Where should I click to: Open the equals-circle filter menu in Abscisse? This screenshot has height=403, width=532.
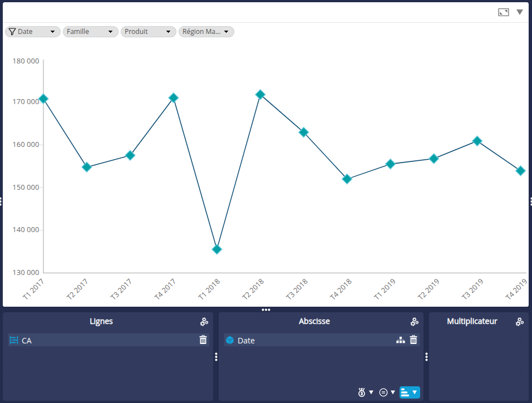click(387, 392)
